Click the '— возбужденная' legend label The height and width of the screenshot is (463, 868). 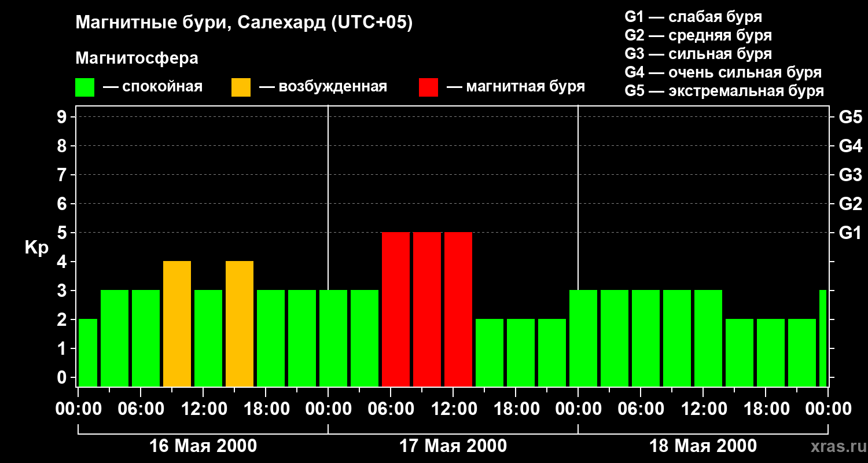click(323, 87)
